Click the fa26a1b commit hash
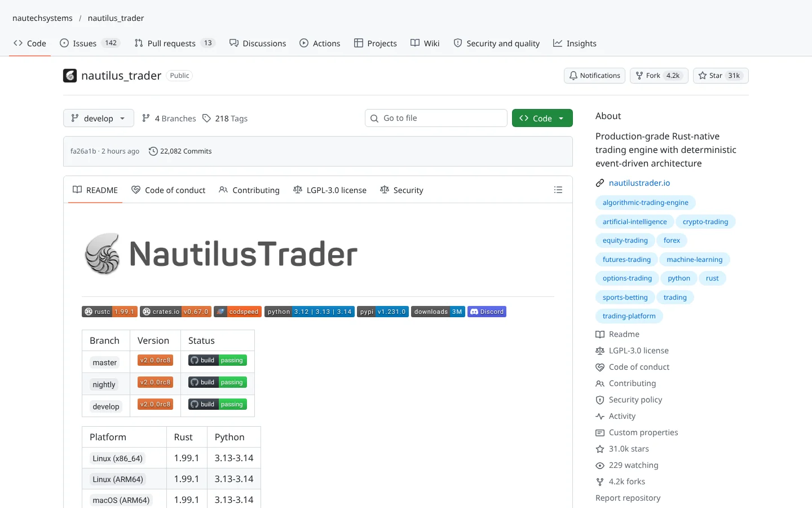This screenshot has height=508, width=812. (83, 151)
